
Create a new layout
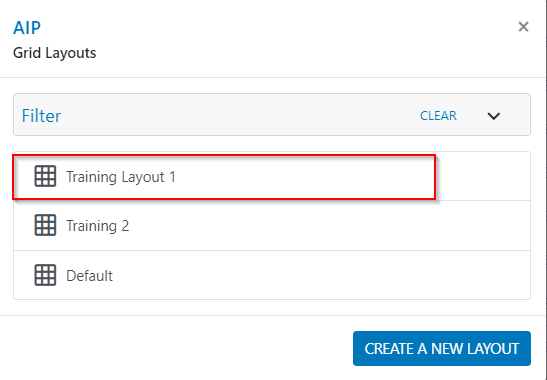[x=442, y=349]
